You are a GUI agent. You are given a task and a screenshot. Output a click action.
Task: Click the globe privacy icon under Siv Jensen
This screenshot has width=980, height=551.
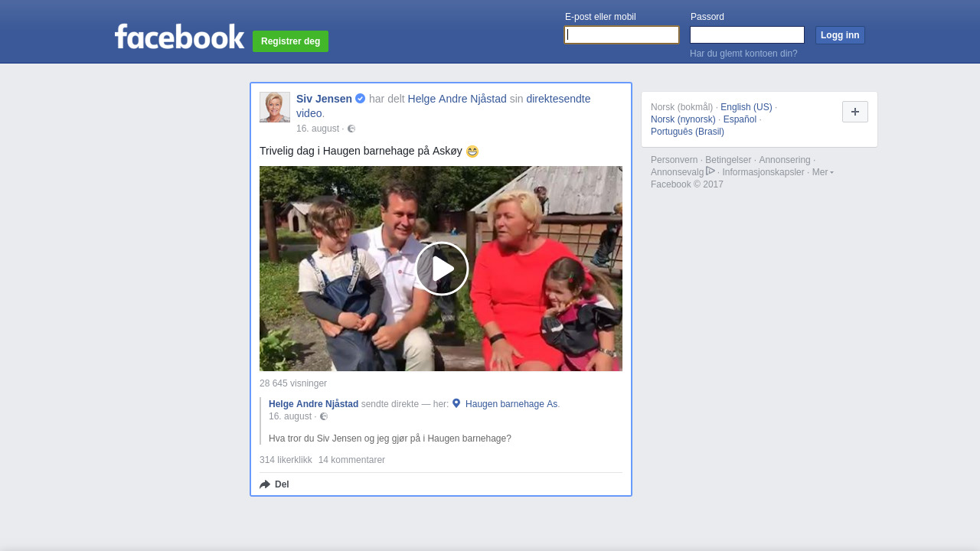pos(351,129)
